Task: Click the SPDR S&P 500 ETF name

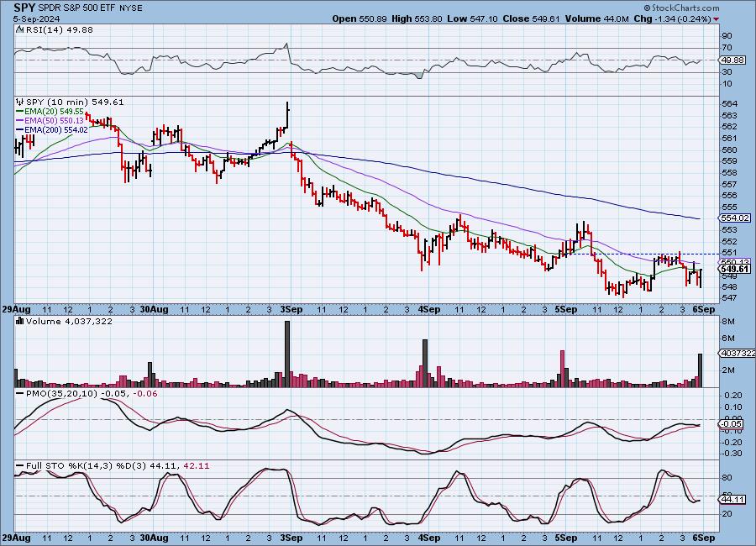Action: (x=75, y=8)
